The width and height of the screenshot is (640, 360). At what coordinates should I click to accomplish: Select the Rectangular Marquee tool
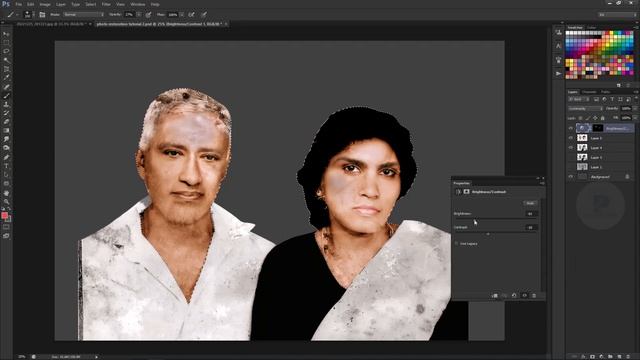[x=6, y=42]
